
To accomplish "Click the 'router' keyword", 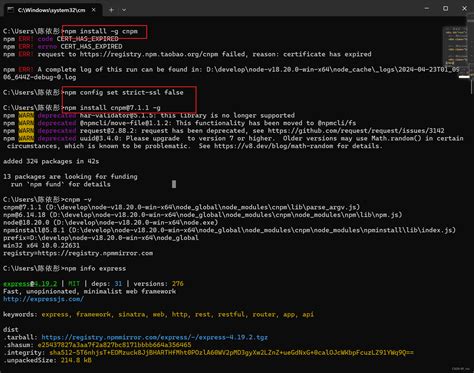I will click(264, 314).
